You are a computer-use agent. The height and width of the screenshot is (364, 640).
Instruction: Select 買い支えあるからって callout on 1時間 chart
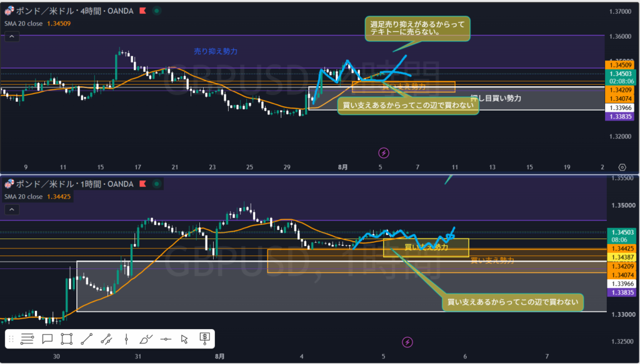pyautogui.click(x=512, y=302)
